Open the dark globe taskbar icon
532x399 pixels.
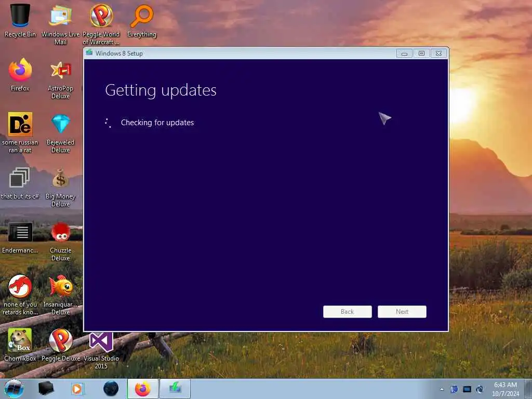click(x=111, y=389)
